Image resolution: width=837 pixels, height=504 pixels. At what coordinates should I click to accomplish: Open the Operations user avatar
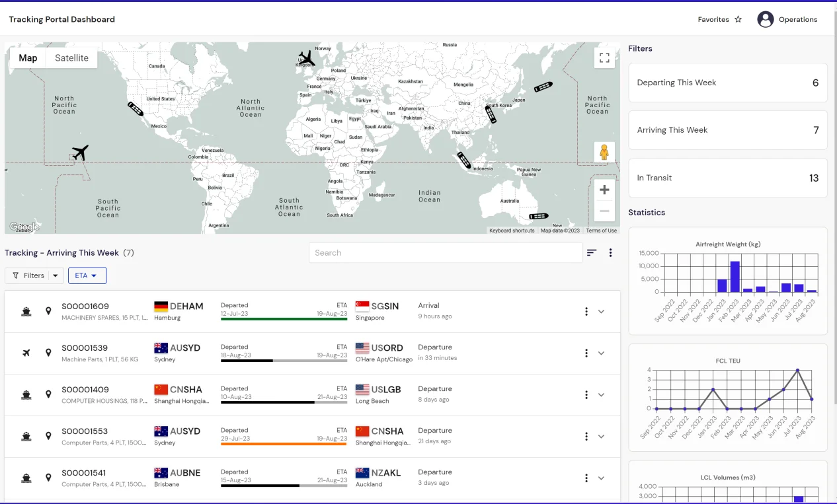766,19
